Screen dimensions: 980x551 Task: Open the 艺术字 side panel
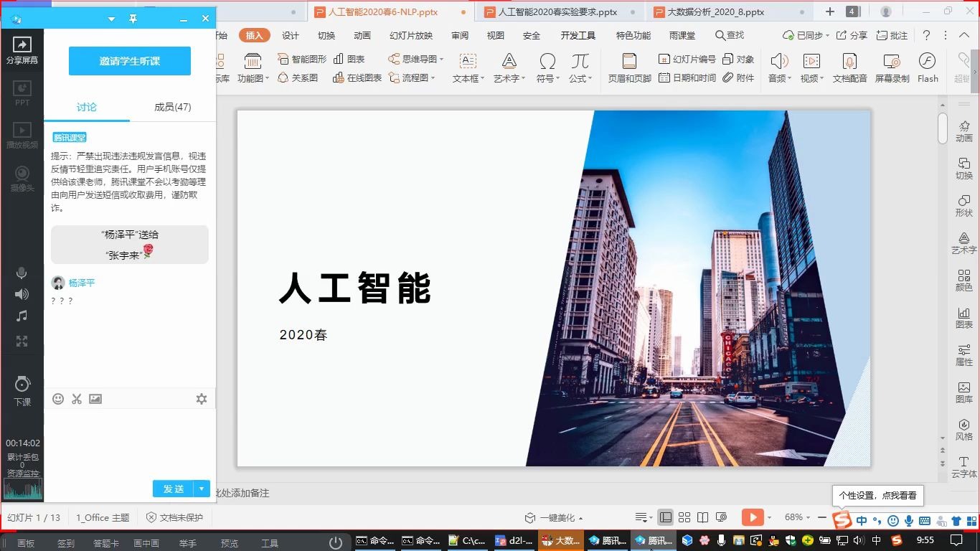pyautogui.click(x=964, y=242)
